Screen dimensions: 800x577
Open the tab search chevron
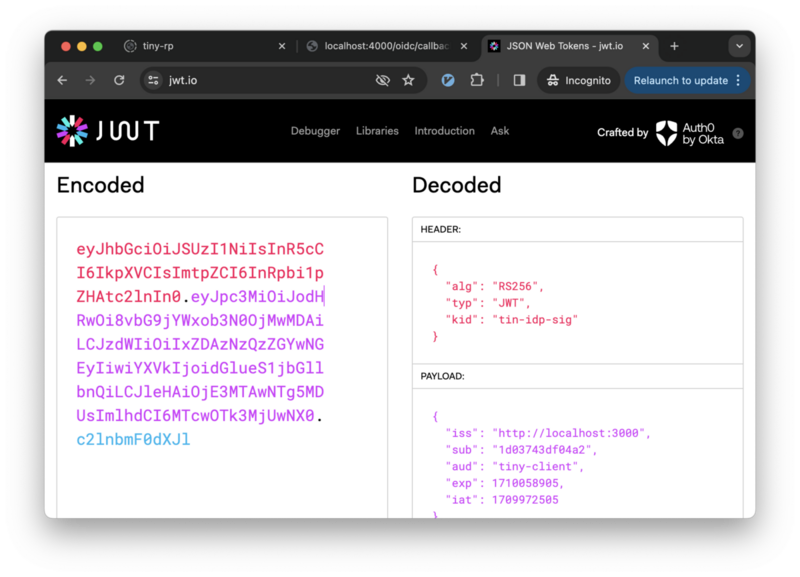739,46
